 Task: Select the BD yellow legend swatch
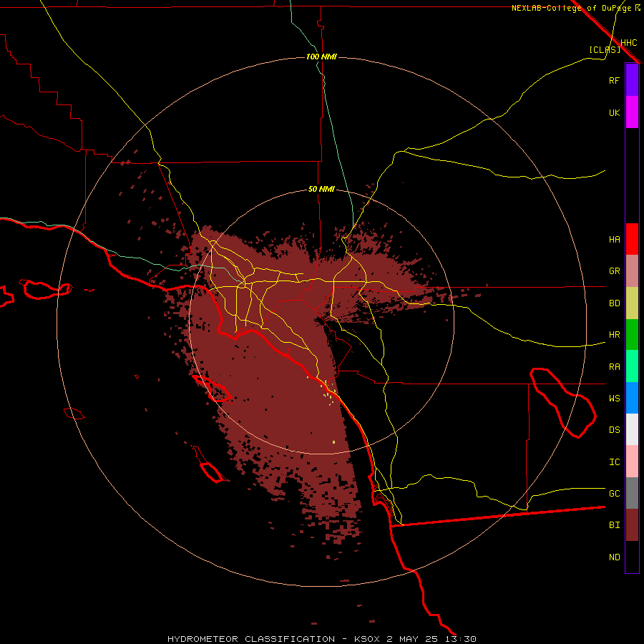(x=632, y=303)
